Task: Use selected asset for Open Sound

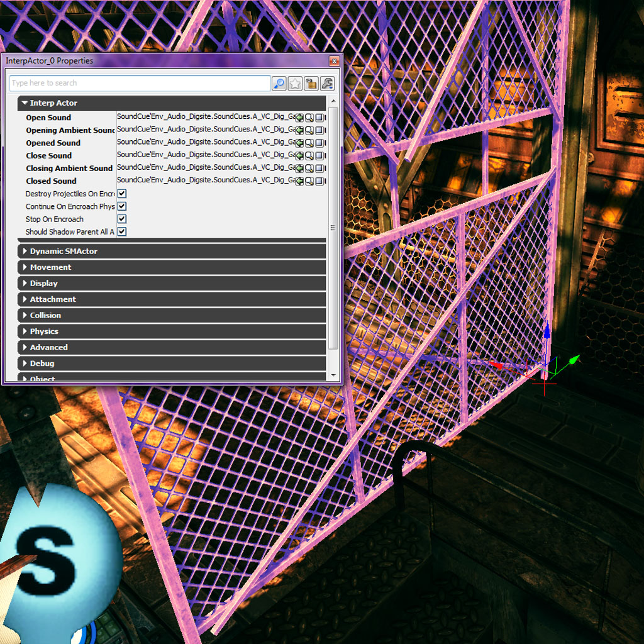Action: [299, 118]
